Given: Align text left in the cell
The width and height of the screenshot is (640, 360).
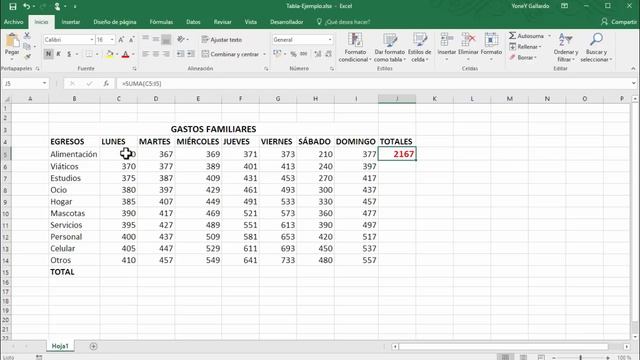Looking at the screenshot, I should pyautogui.click(x=146, y=54).
